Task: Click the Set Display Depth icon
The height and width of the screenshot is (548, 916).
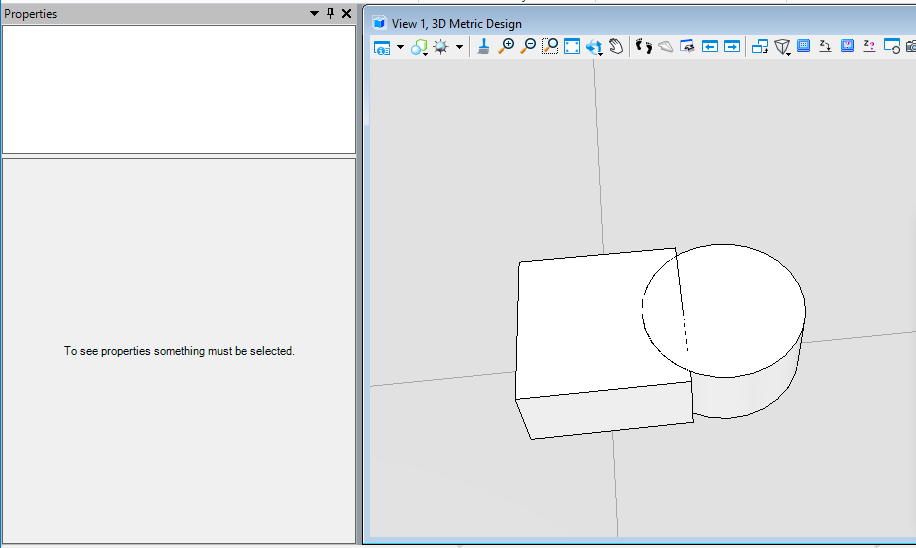Action: click(848, 46)
